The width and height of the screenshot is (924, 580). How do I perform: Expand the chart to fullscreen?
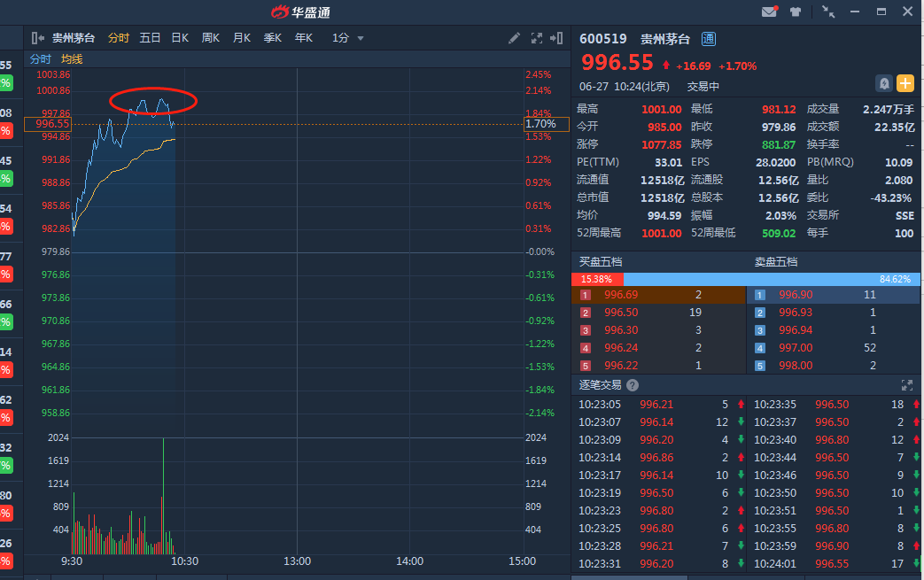(x=536, y=38)
